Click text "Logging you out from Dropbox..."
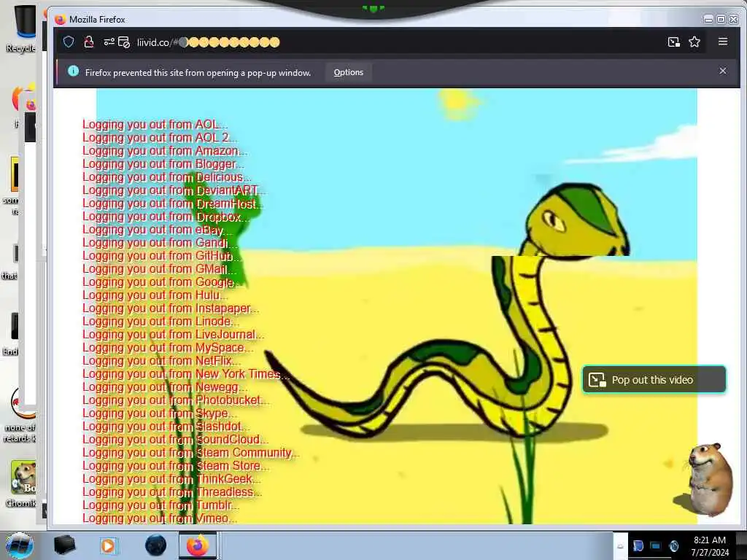This screenshot has height=560, width=747. tap(166, 217)
